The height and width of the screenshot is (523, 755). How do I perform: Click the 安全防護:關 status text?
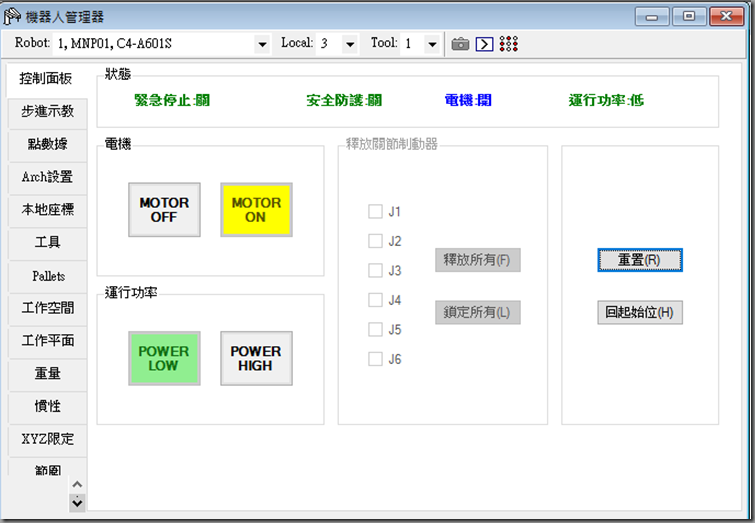point(344,100)
